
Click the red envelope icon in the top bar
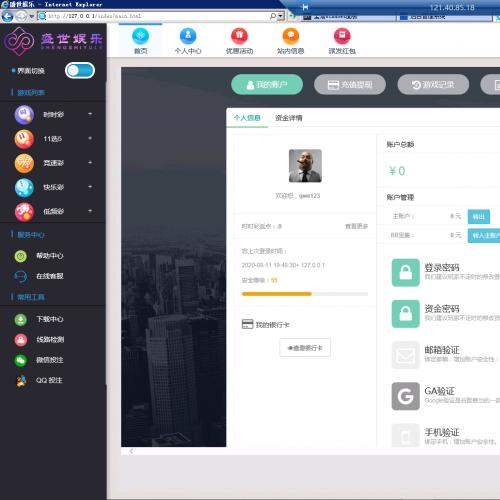click(342, 36)
